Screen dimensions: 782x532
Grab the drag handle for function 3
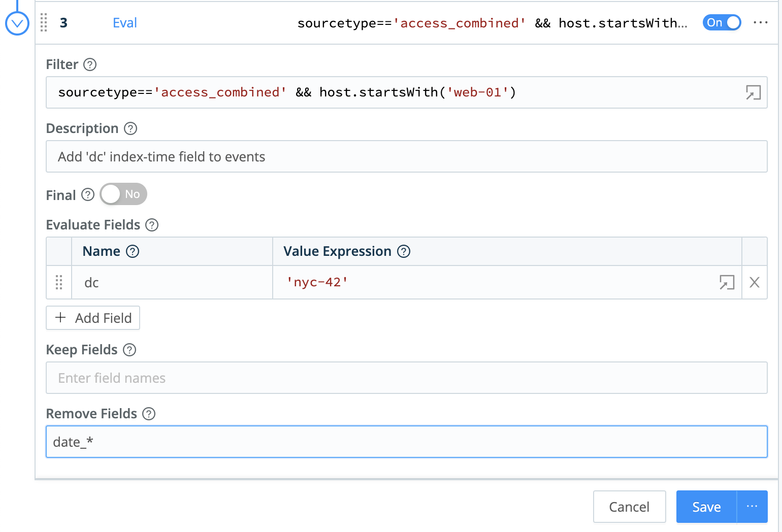[44, 23]
